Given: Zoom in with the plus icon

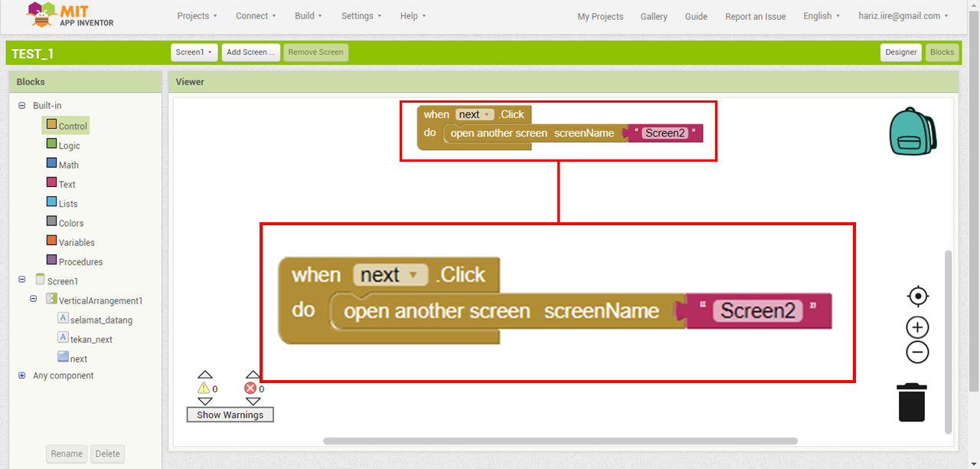Looking at the screenshot, I should pos(917,328).
